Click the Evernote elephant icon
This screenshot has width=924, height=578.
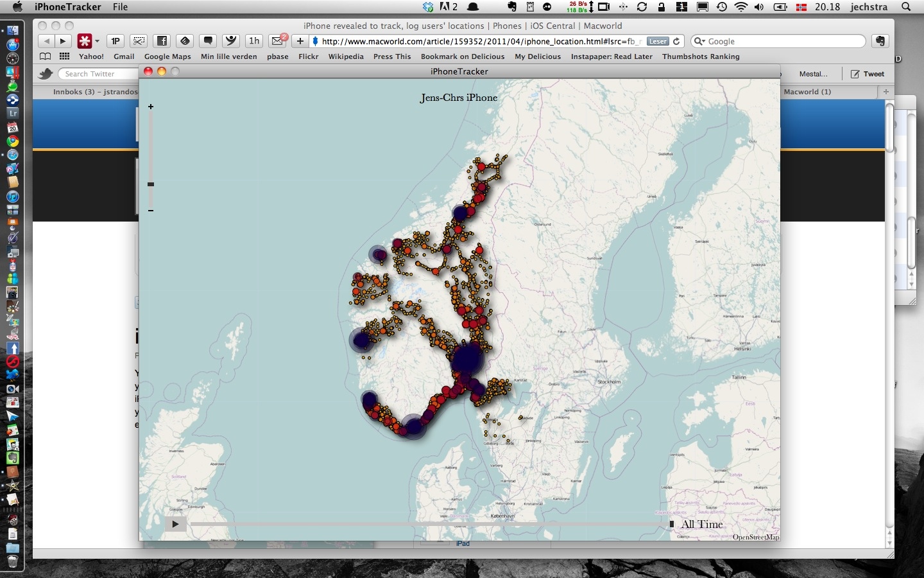pyautogui.click(x=880, y=41)
